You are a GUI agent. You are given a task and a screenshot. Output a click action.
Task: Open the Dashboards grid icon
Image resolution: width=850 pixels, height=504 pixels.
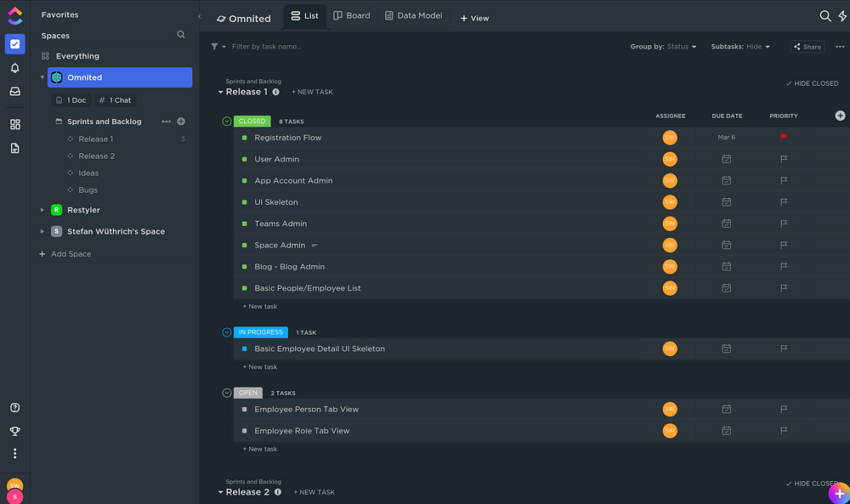(14, 124)
